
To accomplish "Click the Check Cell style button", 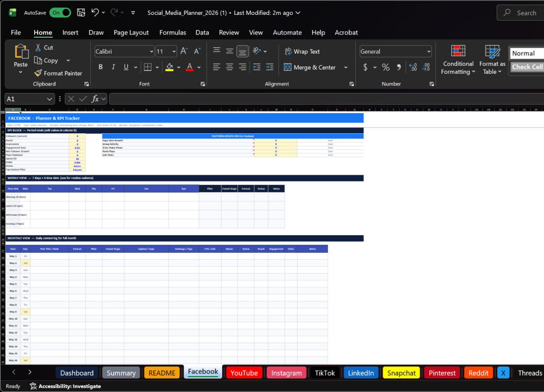I will [527, 67].
